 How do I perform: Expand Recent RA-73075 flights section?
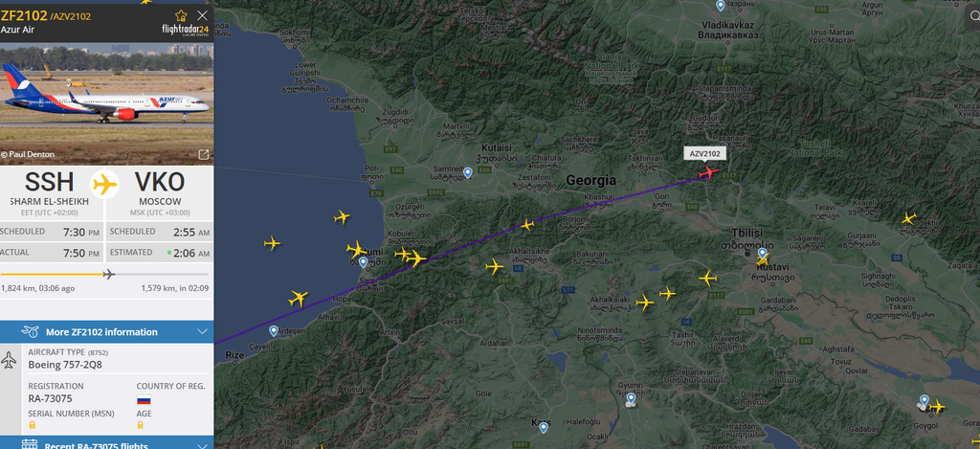(x=202, y=446)
